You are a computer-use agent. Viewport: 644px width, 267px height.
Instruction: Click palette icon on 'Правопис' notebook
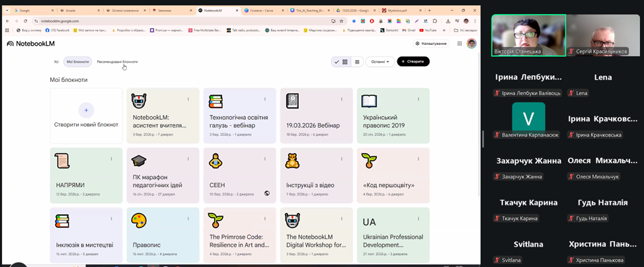(139, 220)
